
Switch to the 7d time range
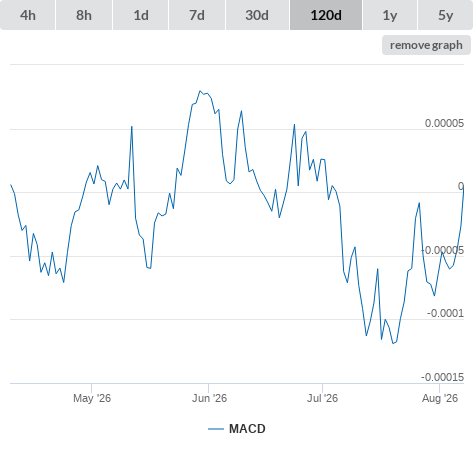tap(197, 15)
